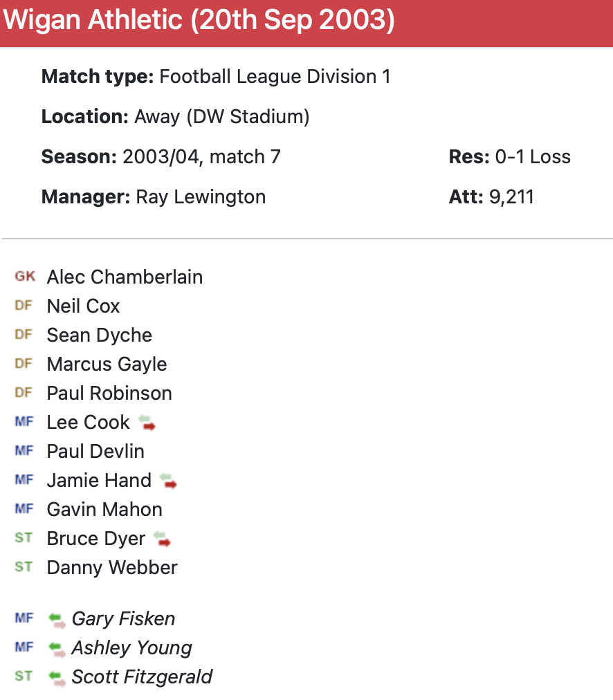Click DF position badge beside Neil Cox
The height and width of the screenshot is (700, 613).
click(x=24, y=306)
